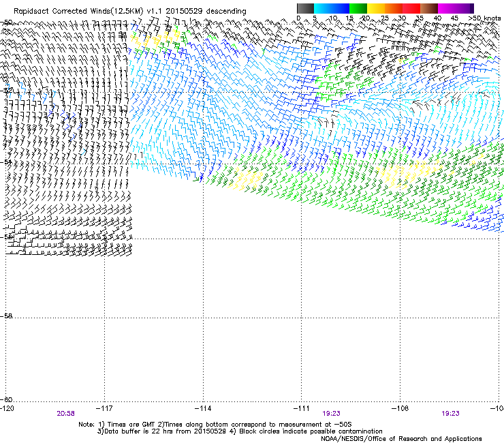Click the '-54' latitude axis label
504x443 pixels.
tap(6, 162)
